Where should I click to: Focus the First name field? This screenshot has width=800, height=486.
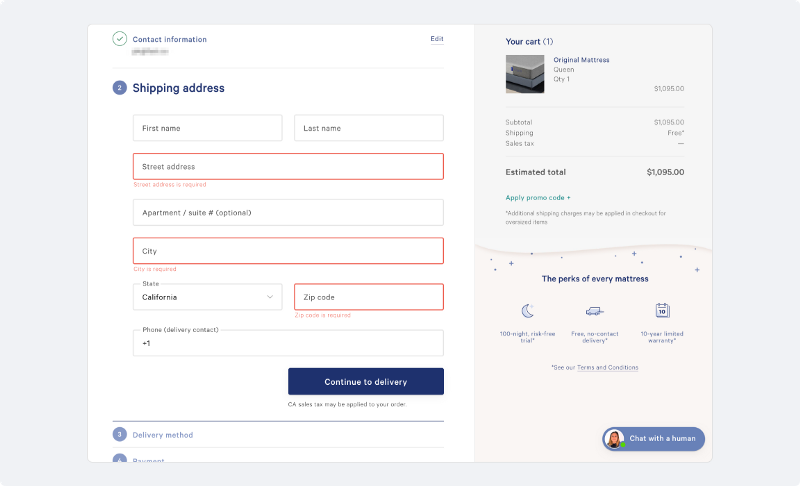[208, 128]
